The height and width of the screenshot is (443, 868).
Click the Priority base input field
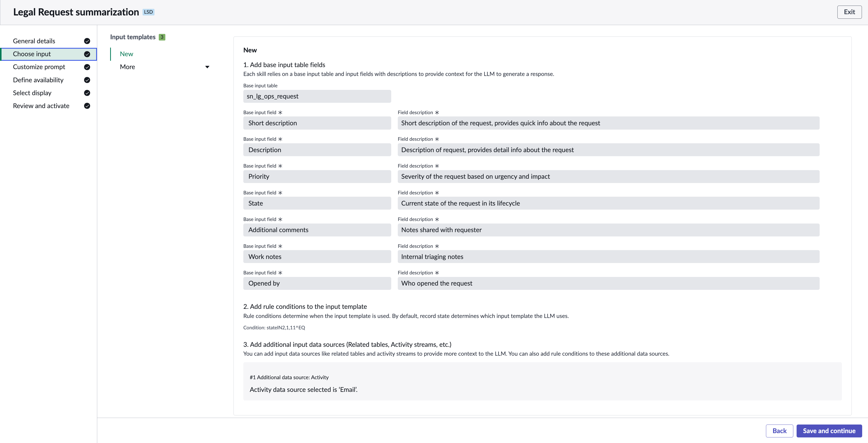coord(317,176)
